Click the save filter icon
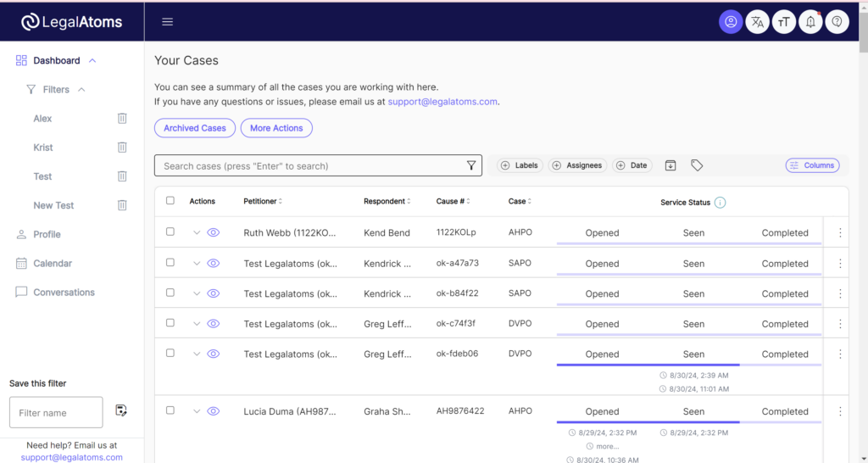Image resolution: width=868 pixels, height=463 pixels. [121, 410]
